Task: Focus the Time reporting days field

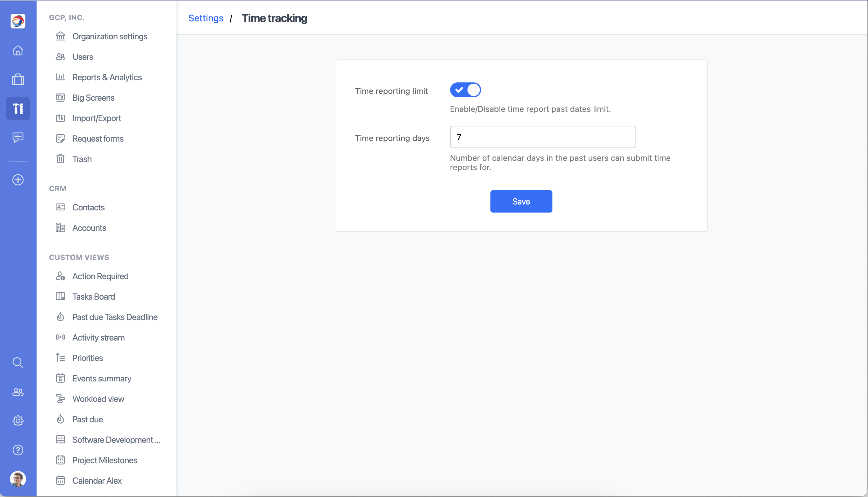Action: click(x=543, y=137)
